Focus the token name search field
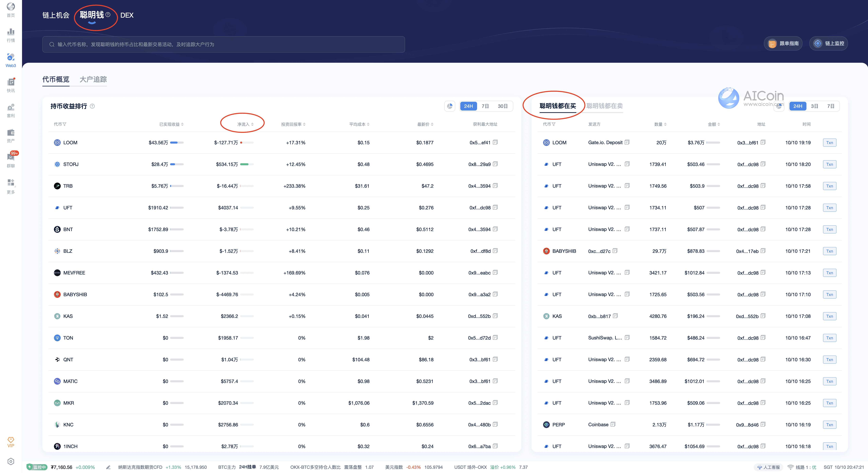The width and height of the screenshot is (868, 473). (223, 44)
